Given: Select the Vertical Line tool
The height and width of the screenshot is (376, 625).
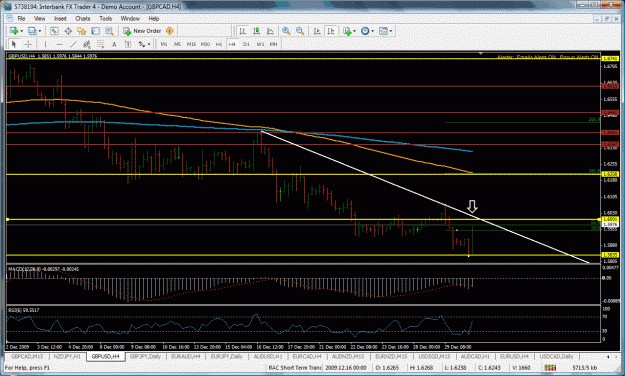Looking at the screenshot, I should 45,44.
